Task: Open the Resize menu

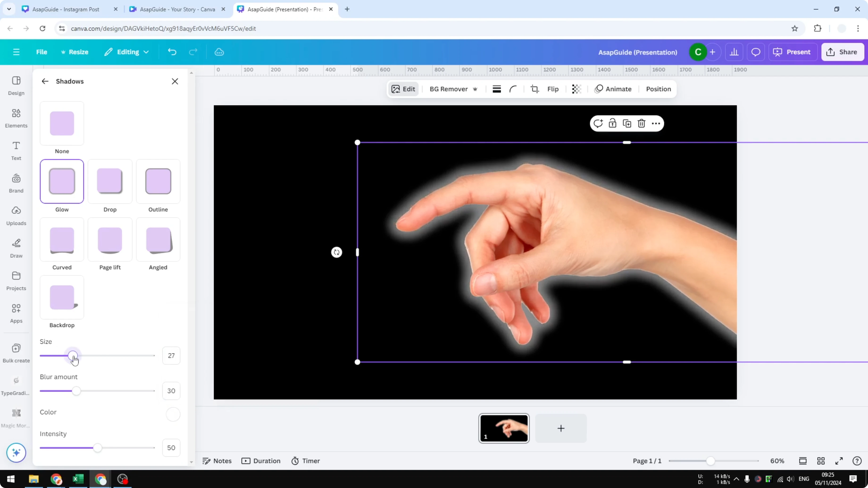Action: point(75,52)
